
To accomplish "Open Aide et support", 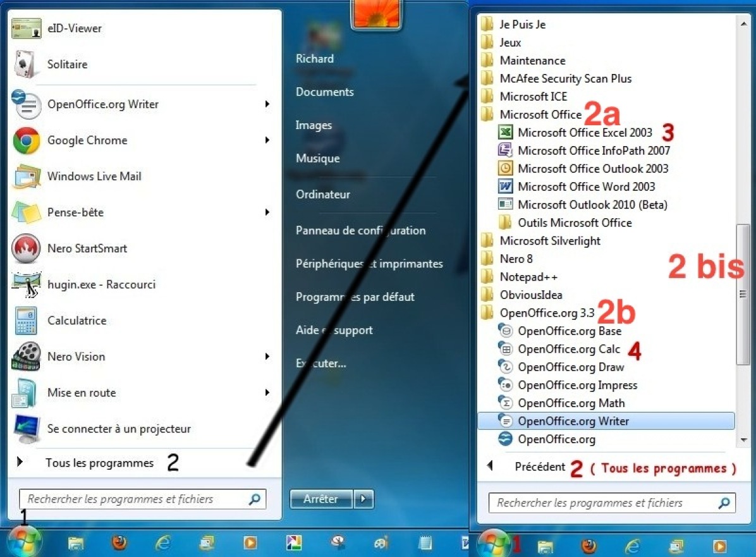I will [x=334, y=330].
